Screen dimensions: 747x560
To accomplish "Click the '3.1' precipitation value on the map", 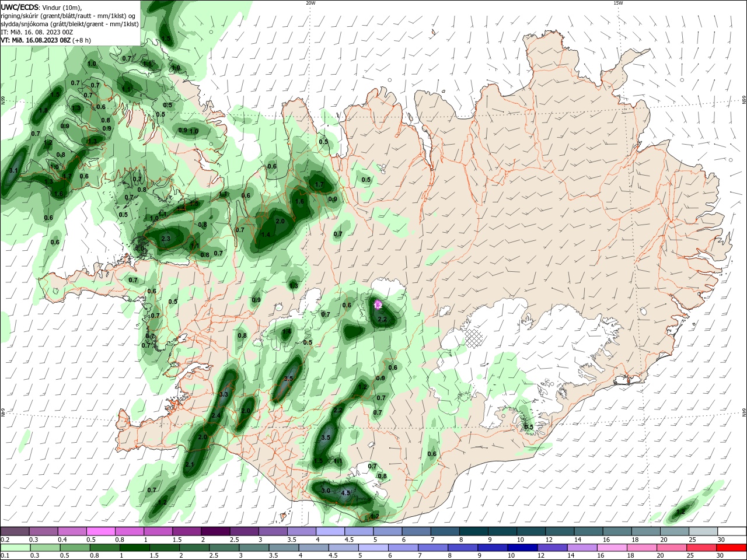I will coord(14,170).
